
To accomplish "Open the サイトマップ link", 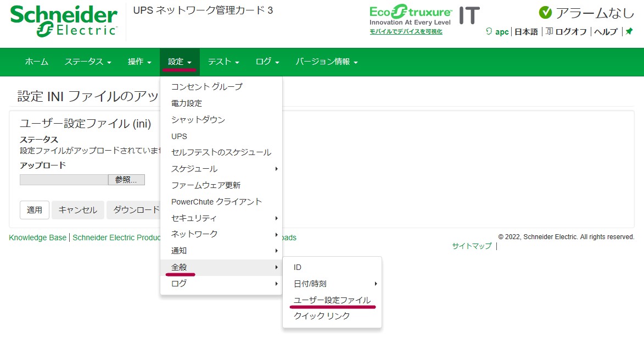I will point(472,246).
